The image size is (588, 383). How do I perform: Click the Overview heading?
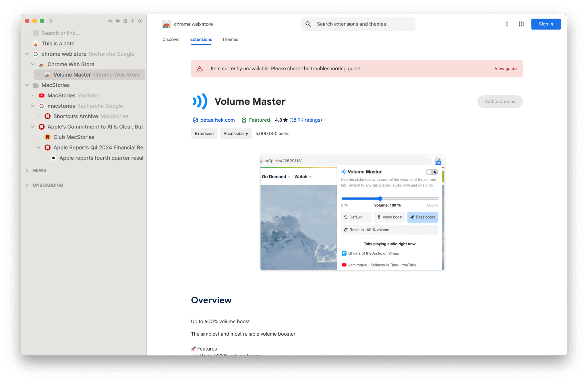211,300
